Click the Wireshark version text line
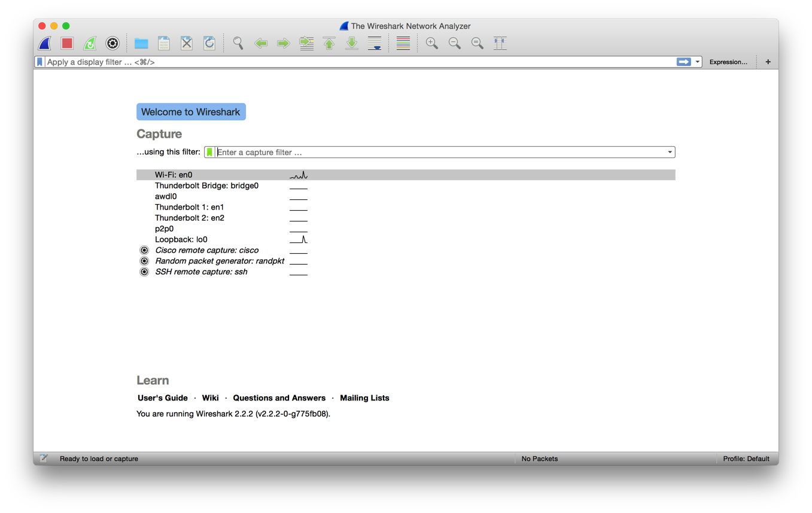 pos(233,414)
